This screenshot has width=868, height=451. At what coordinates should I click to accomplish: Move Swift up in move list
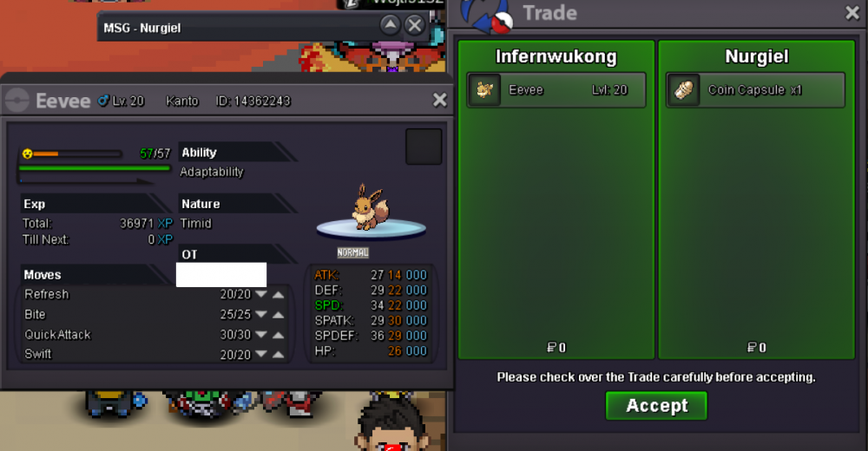click(279, 355)
